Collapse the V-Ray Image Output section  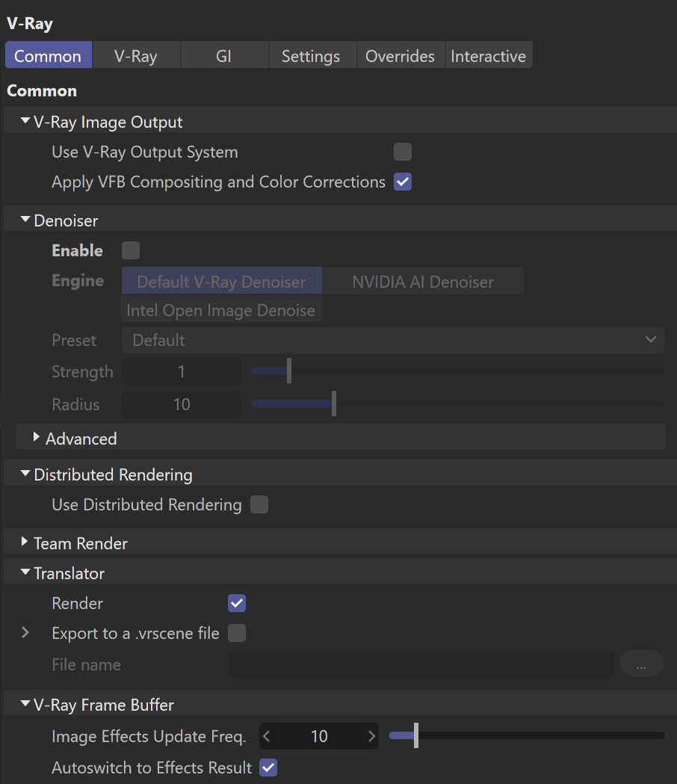(x=25, y=121)
